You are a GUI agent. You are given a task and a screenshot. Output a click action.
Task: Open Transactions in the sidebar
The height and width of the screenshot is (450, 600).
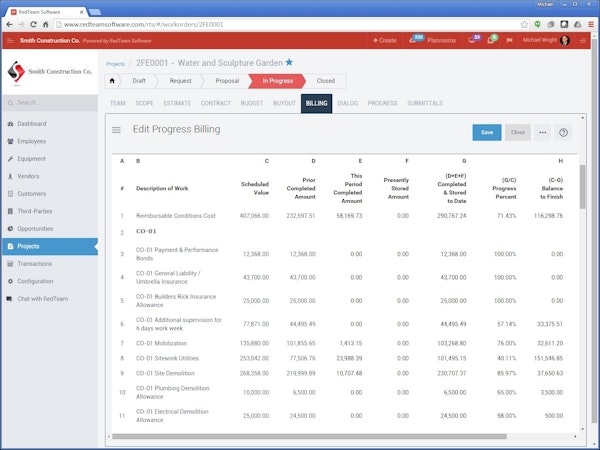pos(50,264)
